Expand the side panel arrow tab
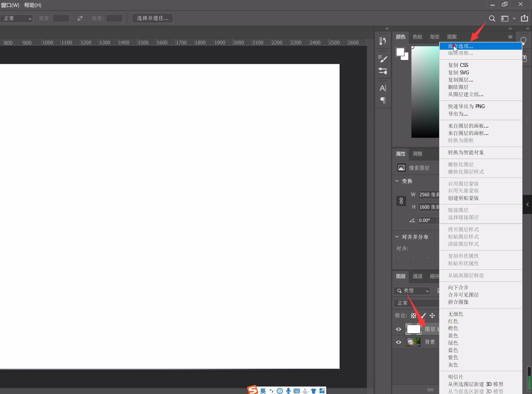Screen dimensions: 532x394 click(527, 204)
